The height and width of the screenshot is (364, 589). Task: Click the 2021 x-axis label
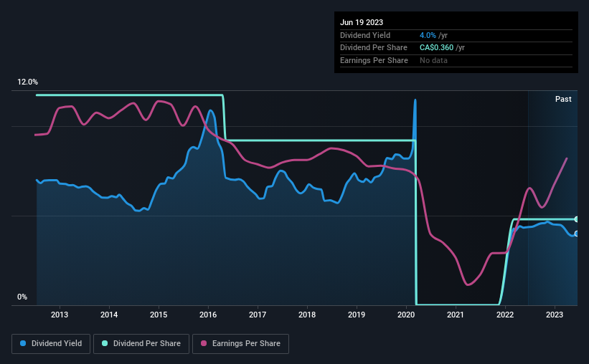(456, 315)
